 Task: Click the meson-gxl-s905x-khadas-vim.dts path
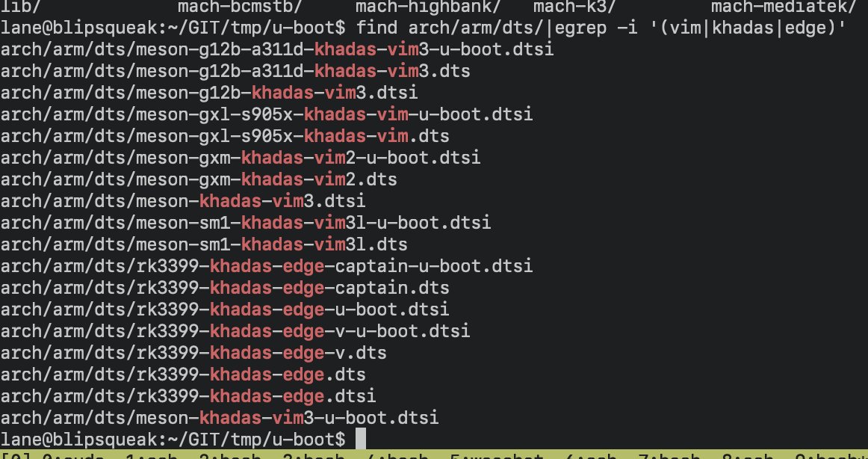pyautogui.click(x=225, y=136)
